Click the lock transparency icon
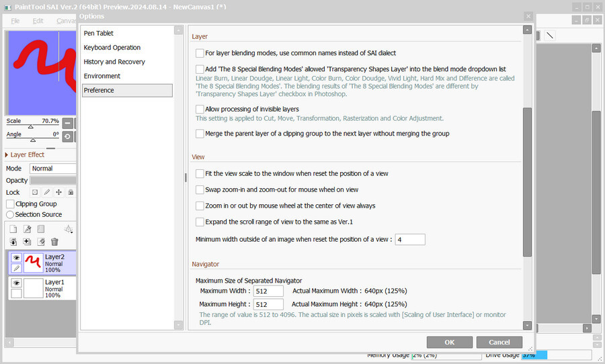The width and height of the screenshot is (605, 364). click(35, 192)
